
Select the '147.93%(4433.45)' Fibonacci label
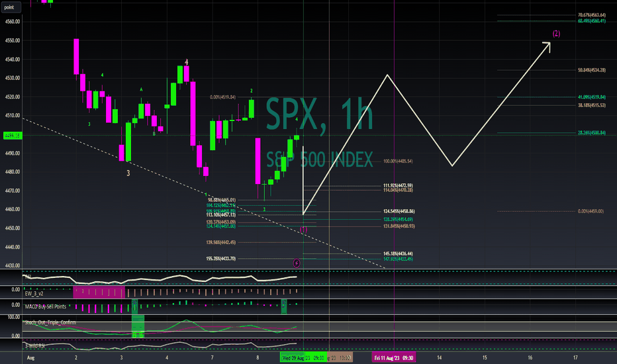pyautogui.click(x=398, y=259)
